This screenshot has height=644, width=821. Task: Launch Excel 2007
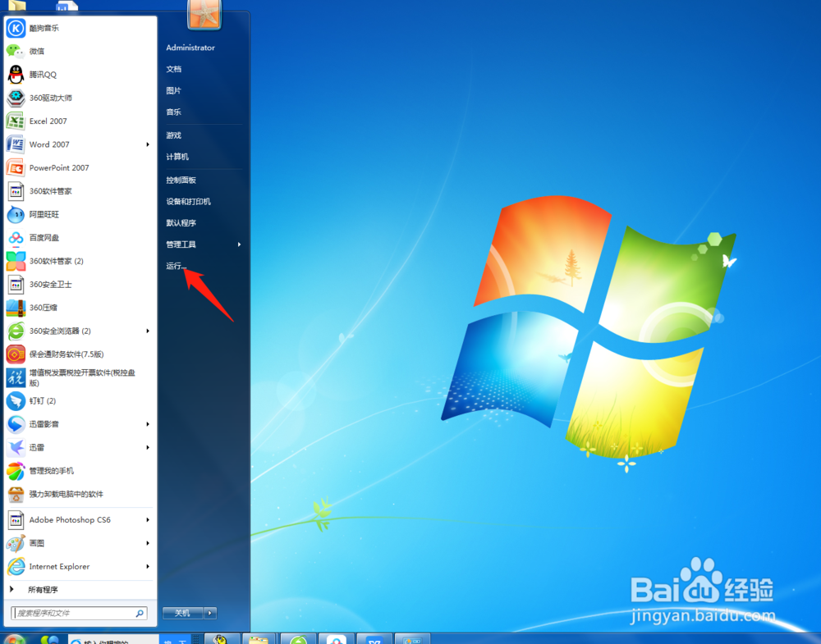click(x=80, y=121)
